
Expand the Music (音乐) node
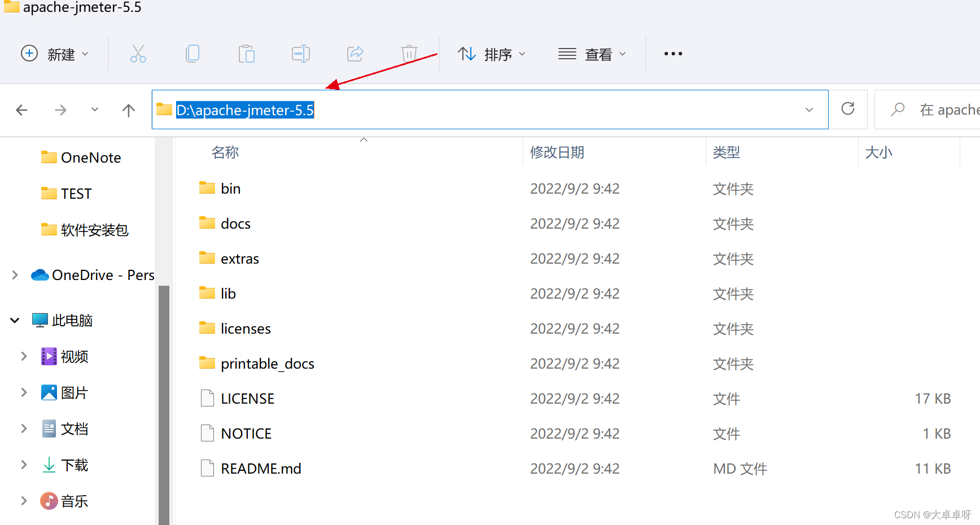24,501
